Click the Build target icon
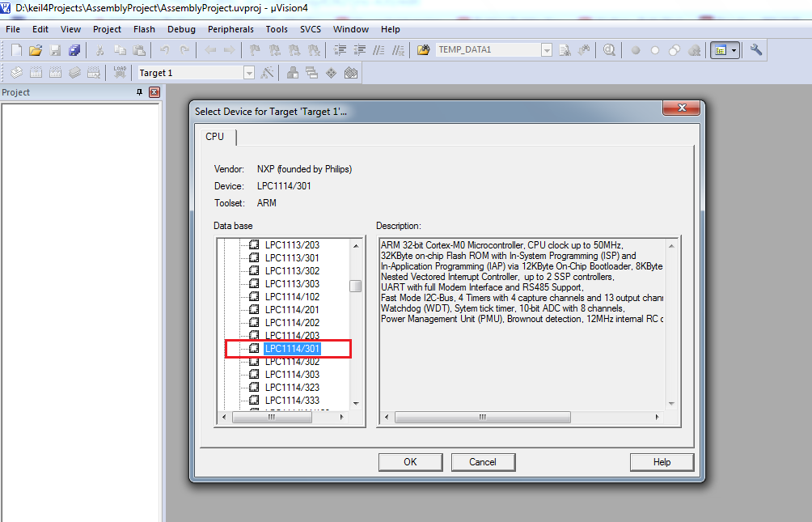812x522 pixels. click(x=36, y=73)
